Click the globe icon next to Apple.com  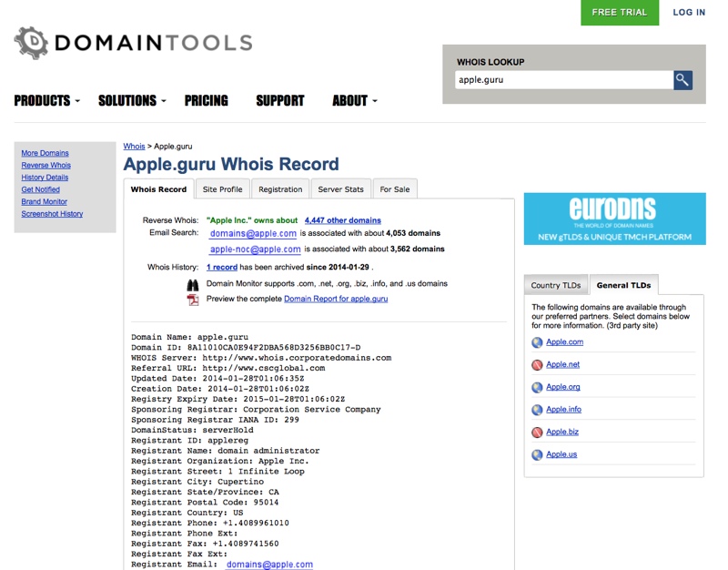click(537, 343)
